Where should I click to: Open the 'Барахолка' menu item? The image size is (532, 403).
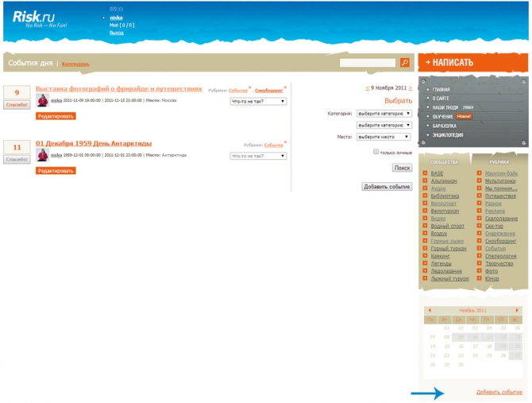tap(445, 126)
